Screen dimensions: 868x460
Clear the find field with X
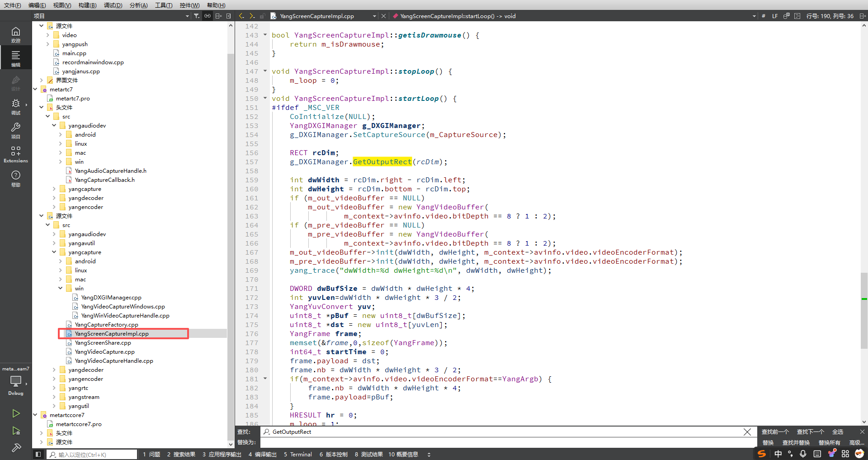point(747,432)
